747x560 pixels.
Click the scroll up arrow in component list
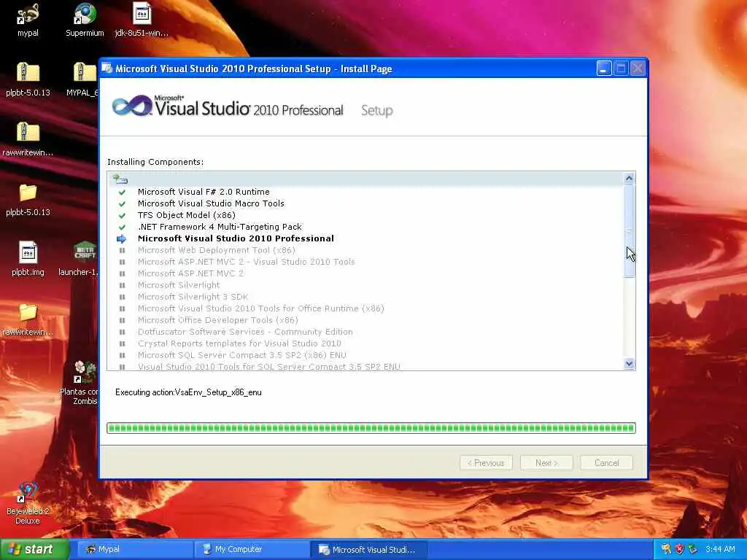coord(629,178)
